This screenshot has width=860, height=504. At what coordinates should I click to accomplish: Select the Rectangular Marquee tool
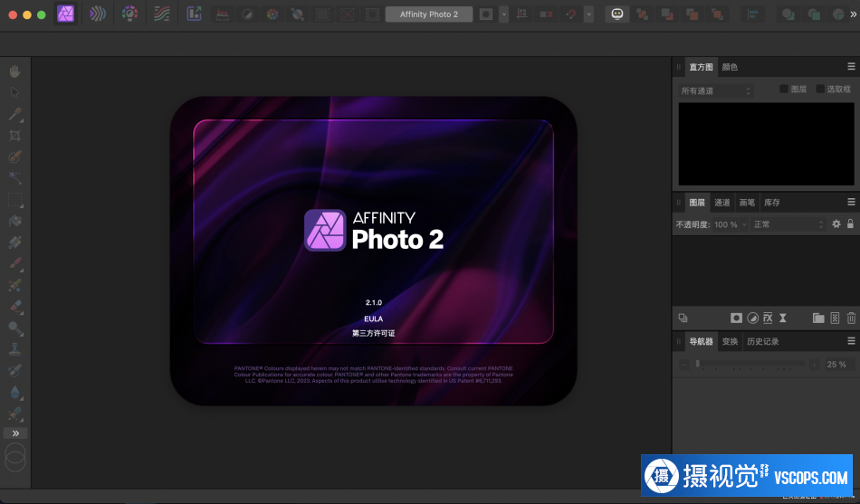tap(14, 200)
